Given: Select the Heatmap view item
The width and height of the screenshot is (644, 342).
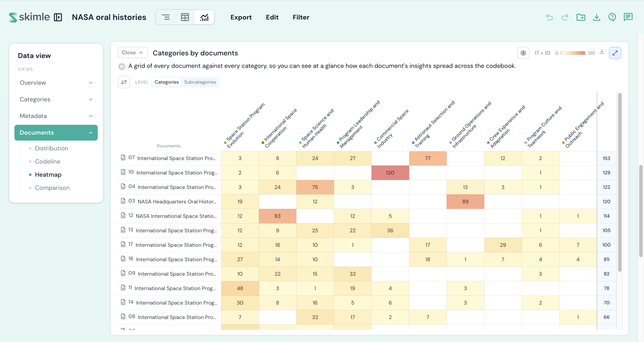Looking at the screenshot, I should (48, 175).
